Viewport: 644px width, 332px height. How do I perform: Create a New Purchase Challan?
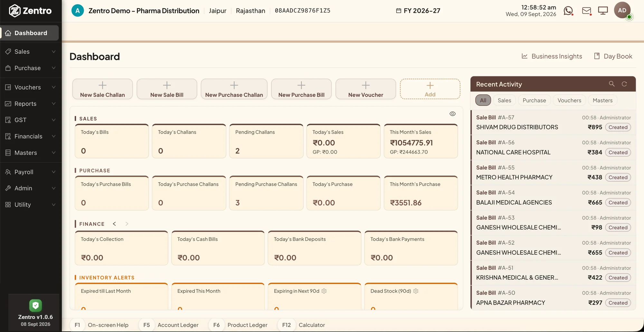(x=234, y=89)
